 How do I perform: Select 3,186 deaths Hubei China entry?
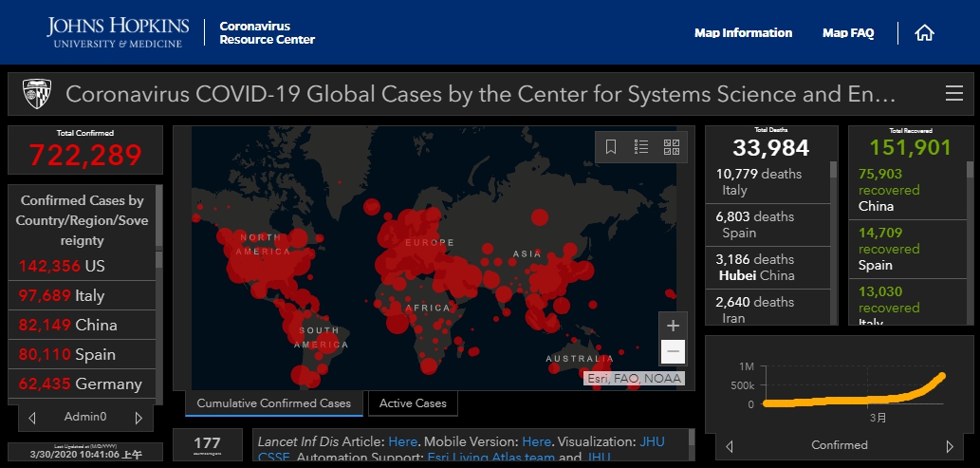click(x=767, y=268)
